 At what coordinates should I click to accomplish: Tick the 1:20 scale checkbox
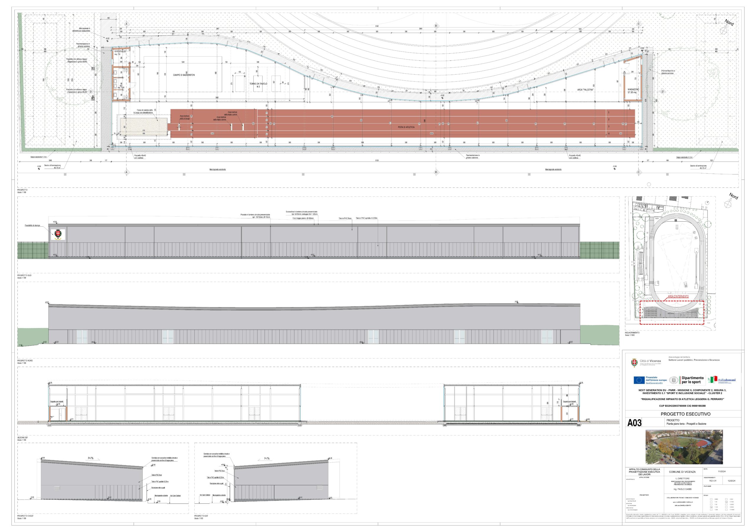tap(711, 502)
